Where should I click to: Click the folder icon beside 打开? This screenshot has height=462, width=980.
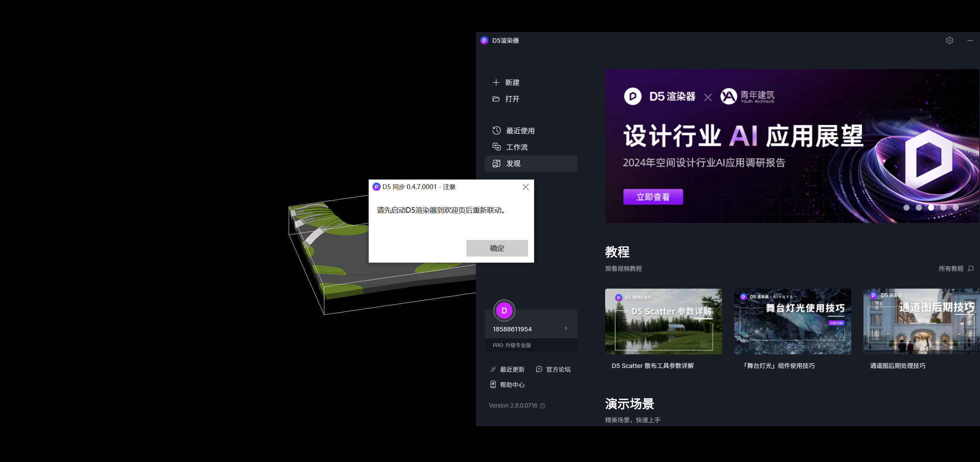(x=496, y=98)
